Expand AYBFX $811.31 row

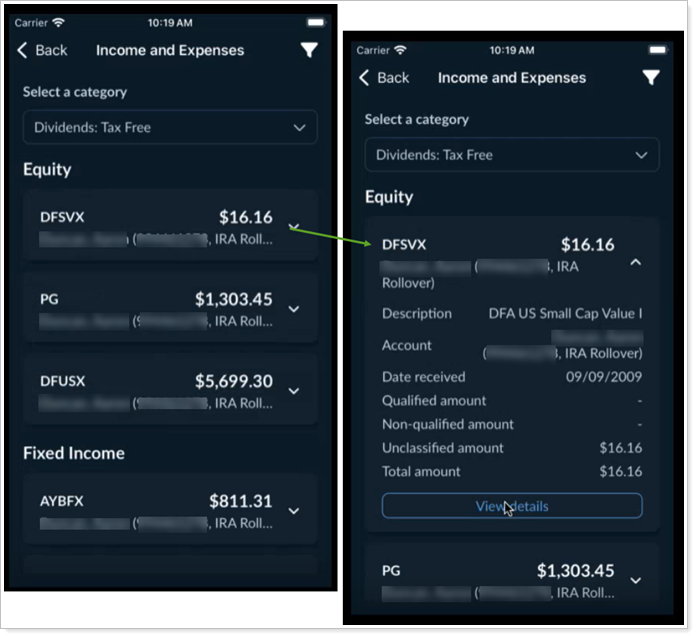point(293,511)
